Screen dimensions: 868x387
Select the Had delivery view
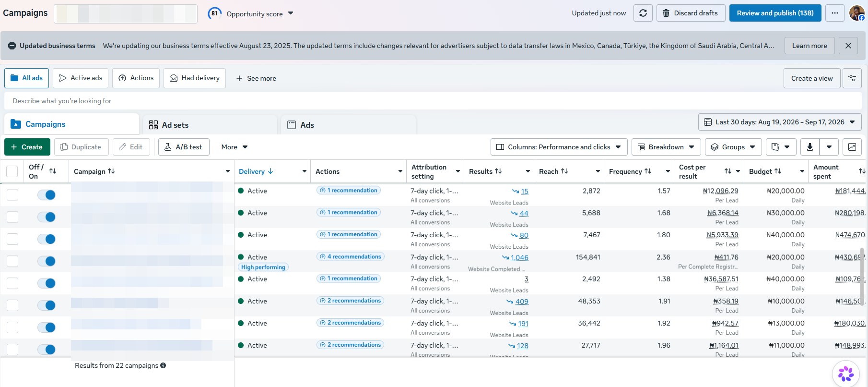point(195,78)
